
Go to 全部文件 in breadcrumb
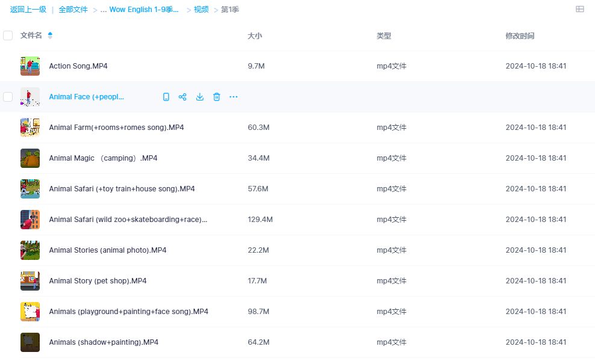73,10
